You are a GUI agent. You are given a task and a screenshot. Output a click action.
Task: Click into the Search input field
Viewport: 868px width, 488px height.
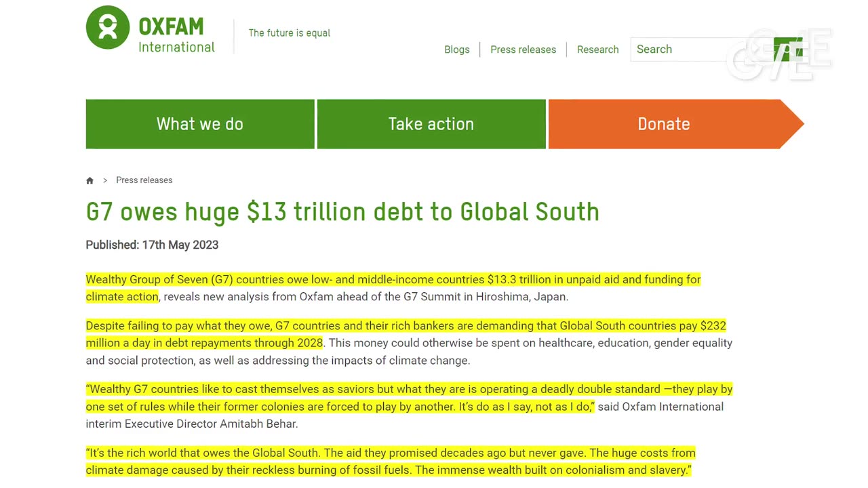click(702, 49)
